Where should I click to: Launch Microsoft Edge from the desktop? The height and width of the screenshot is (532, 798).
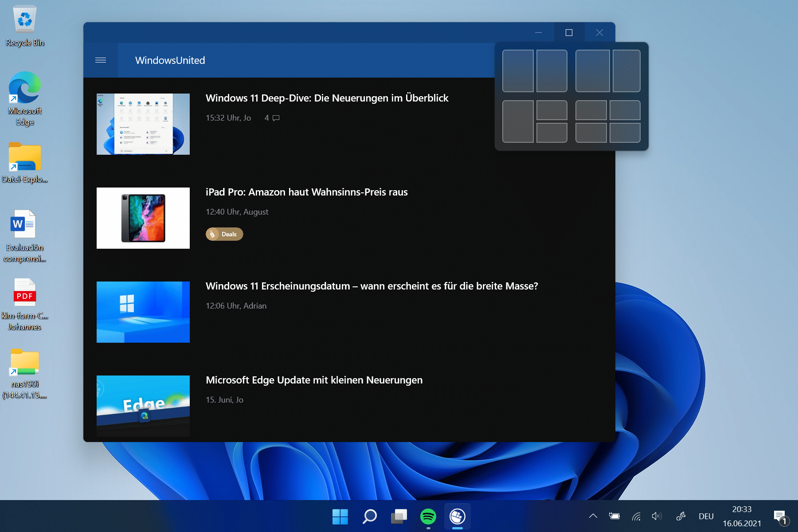pyautogui.click(x=25, y=98)
